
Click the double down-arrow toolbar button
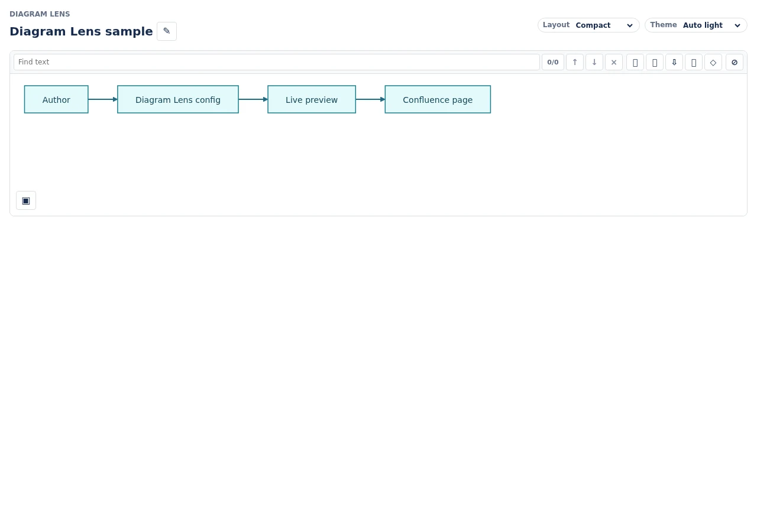coord(674,62)
